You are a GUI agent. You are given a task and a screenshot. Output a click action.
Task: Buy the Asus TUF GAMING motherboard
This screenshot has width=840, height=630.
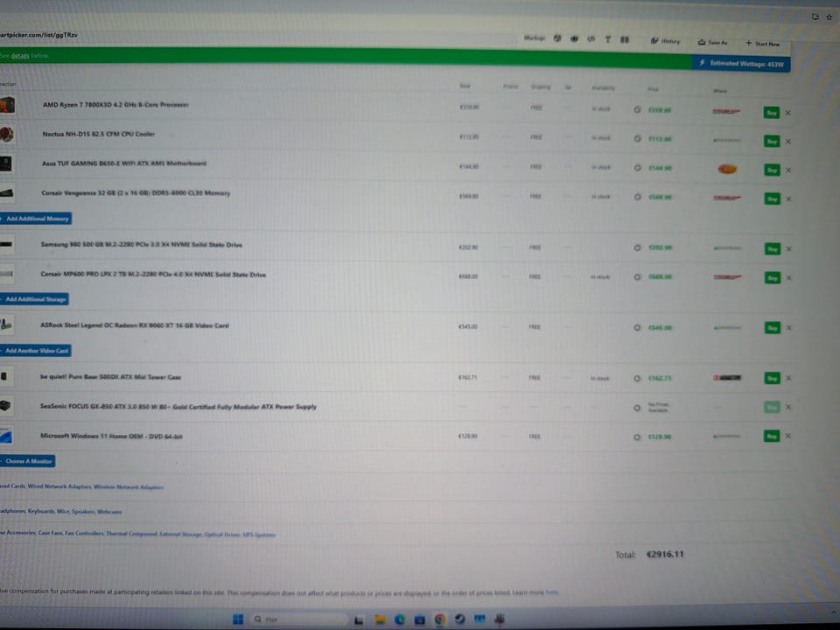point(772,170)
